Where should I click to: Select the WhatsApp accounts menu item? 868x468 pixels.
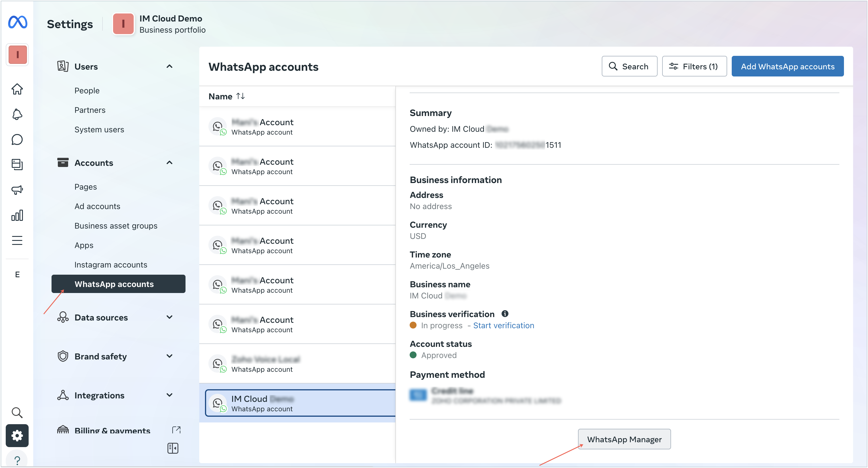(118, 284)
